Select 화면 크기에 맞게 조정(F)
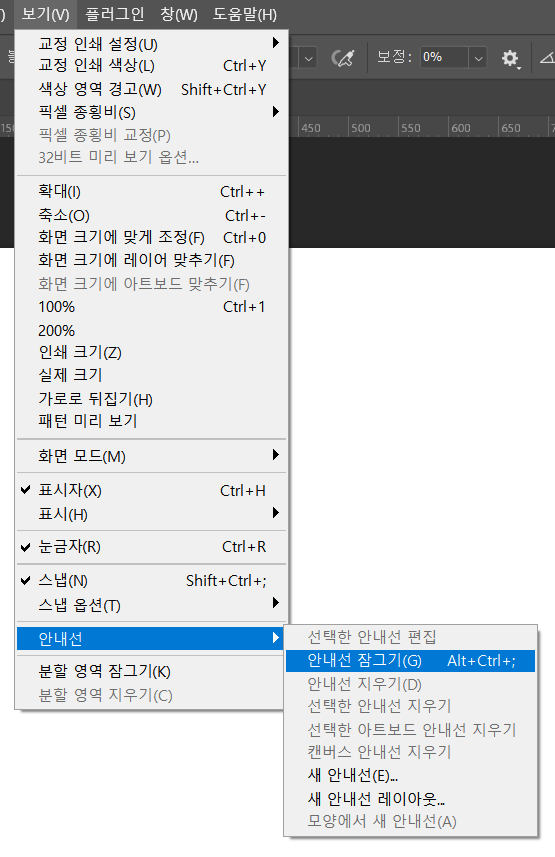This screenshot has height=857, width=555. click(x=152, y=238)
